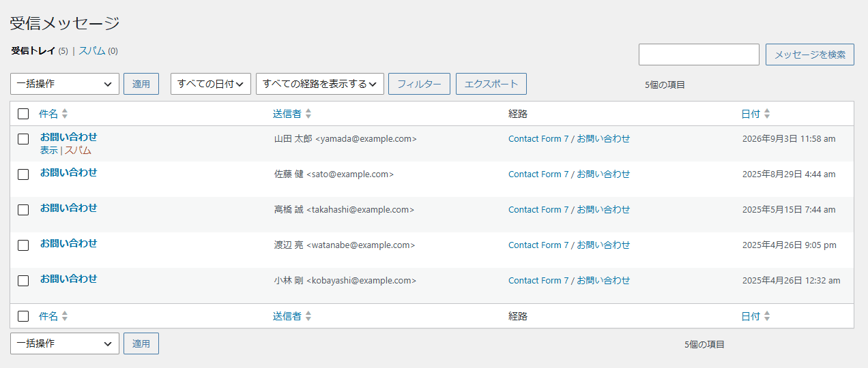
Task: Click Contact Form 7 link in 高橋 row
Action: (x=538, y=209)
